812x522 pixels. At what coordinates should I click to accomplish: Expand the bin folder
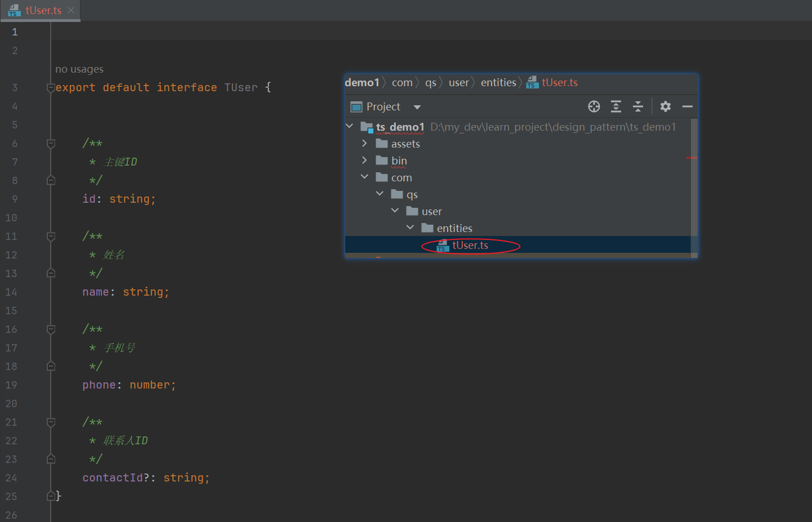point(364,160)
